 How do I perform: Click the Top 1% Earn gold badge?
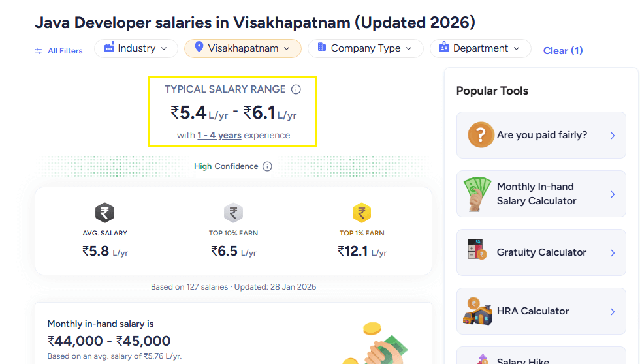coord(361,213)
